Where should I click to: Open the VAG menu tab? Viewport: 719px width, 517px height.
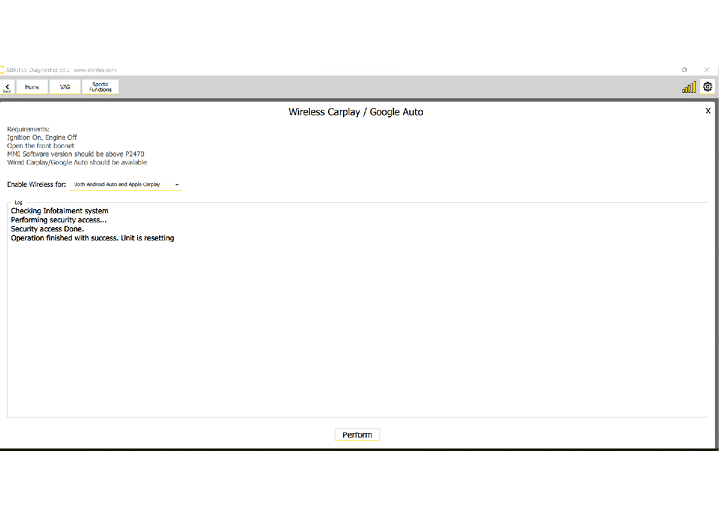(x=65, y=87)
